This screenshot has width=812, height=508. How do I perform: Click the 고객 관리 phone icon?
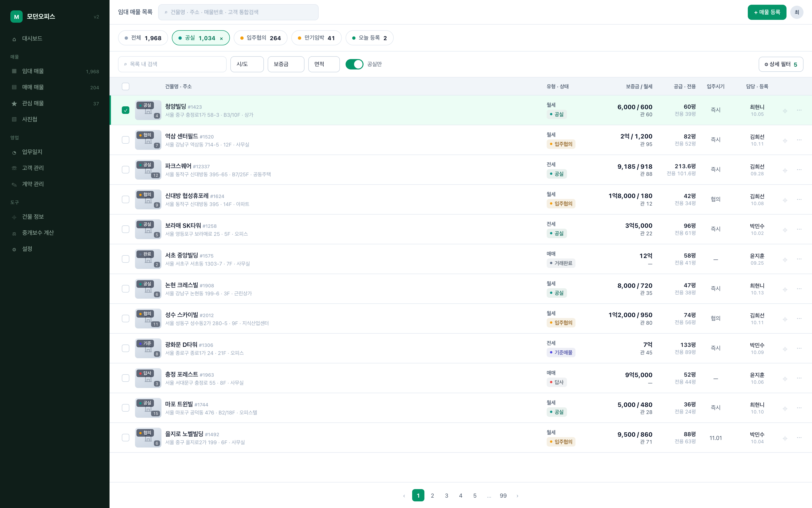point(14,168)
